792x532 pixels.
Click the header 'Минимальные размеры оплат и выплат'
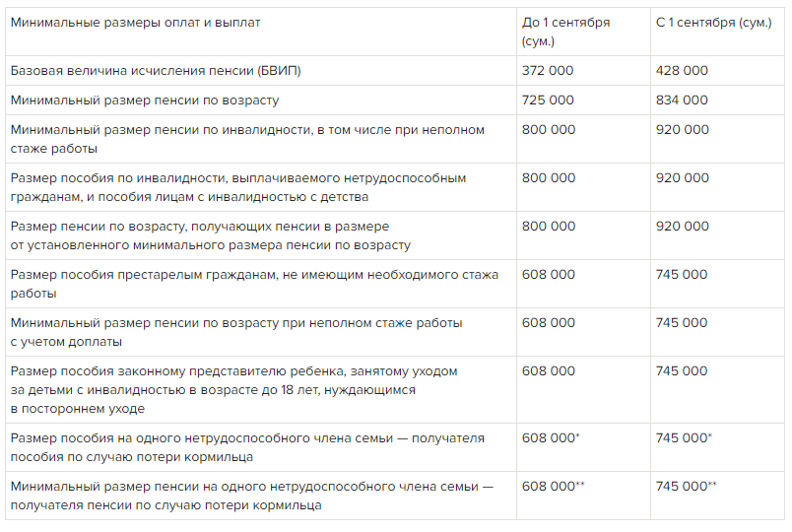tap(135, 23)
